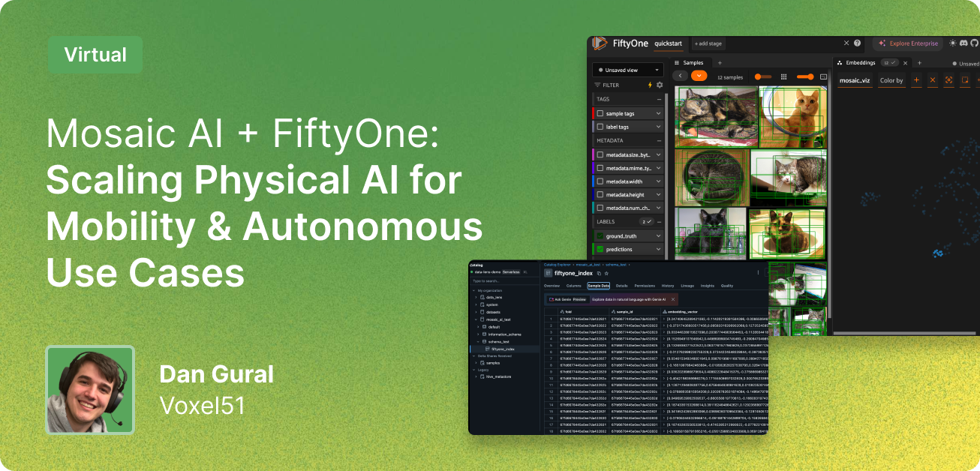980x471 pixels.
Task: Dismiss the Genie AI banner with X
Action: [x=673, y=299]
